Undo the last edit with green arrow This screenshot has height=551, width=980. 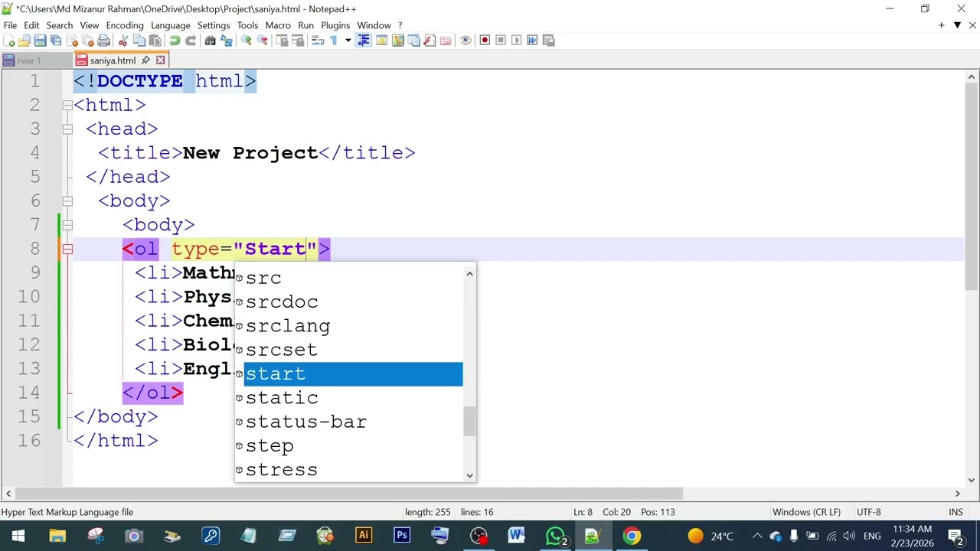click(x=175, y=41)
